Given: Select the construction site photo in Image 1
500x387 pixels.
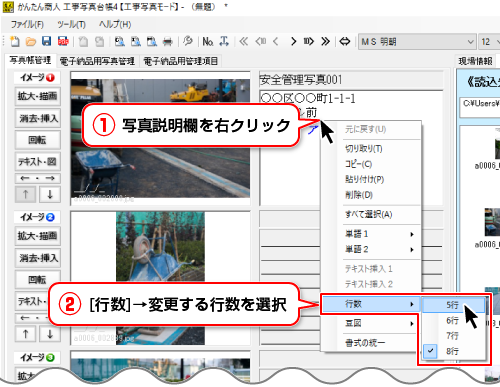Looking at the screenshot, I should [x=160, y=139].
